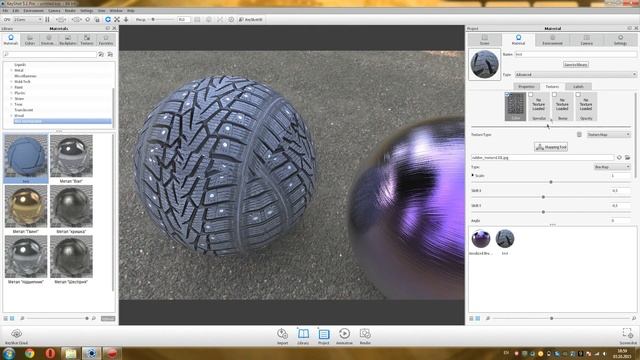640x360 pixels.
Task: Open Opera from the taskbar
Action: pos(50,353)
